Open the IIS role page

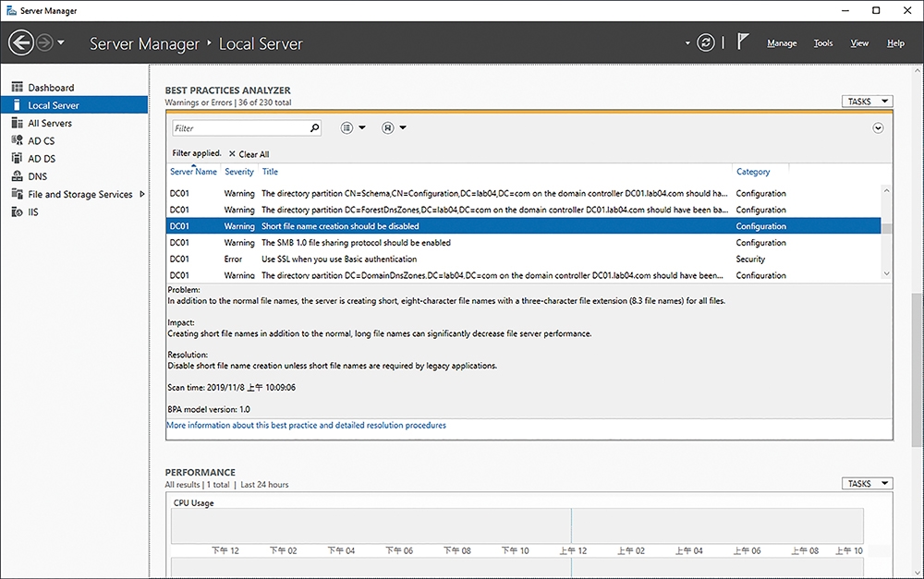74,212
